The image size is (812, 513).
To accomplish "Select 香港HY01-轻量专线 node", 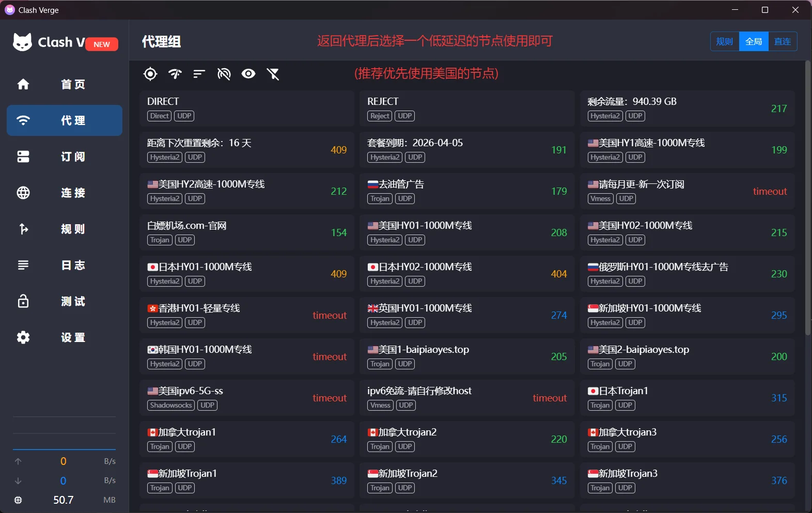I will [x=247, y=315].
